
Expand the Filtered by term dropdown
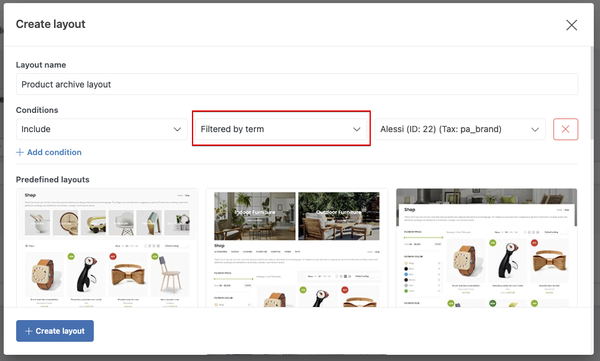[x=281, y=129]
